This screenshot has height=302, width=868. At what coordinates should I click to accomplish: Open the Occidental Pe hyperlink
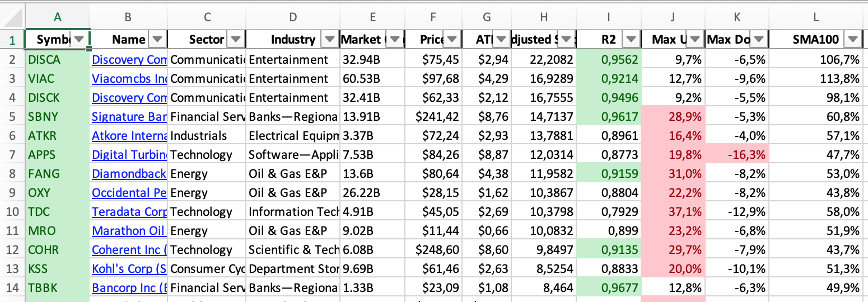129,193
